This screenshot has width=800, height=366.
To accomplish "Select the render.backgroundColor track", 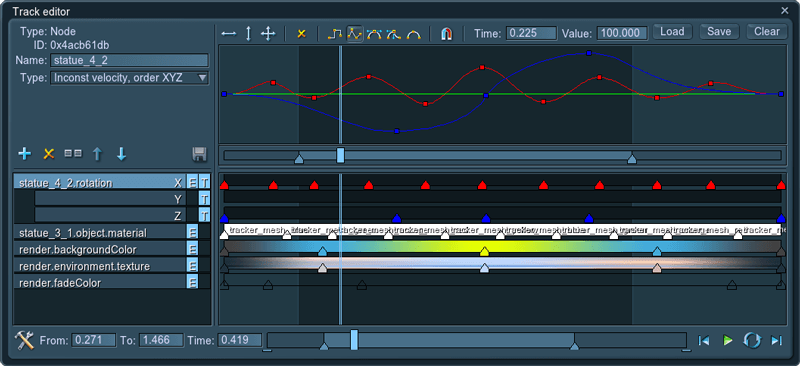I will tap(100, 250).
